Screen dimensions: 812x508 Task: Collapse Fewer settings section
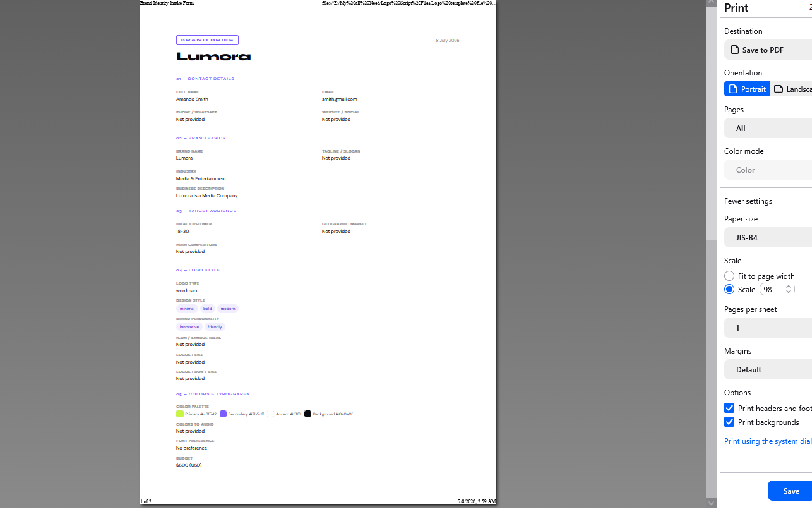[x=748, y=201]
